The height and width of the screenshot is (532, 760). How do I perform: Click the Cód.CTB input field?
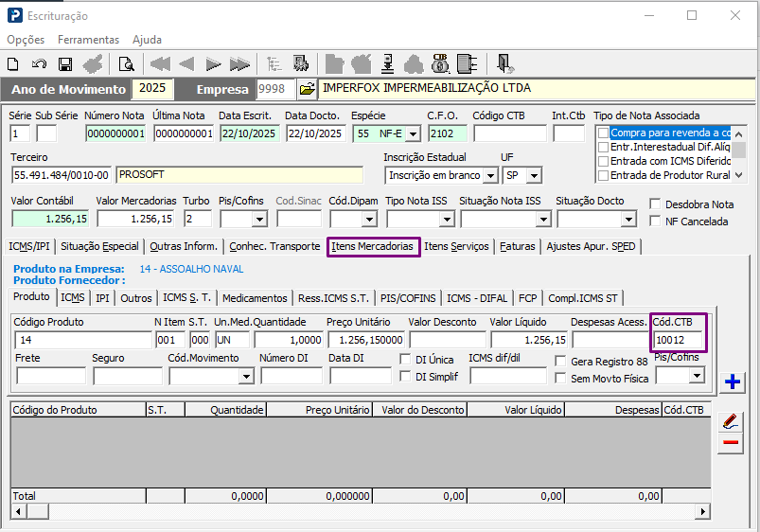tap(680, 340)
